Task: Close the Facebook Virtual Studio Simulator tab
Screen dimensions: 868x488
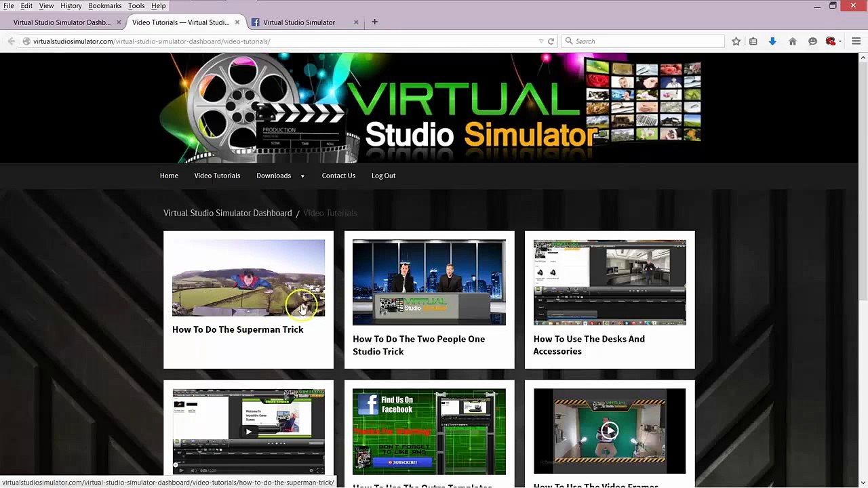Action: pos(356,22)
